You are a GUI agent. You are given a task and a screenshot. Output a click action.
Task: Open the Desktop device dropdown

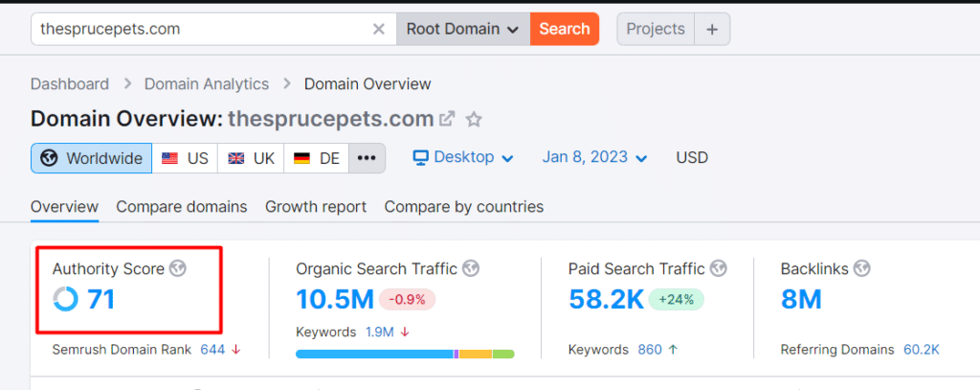click(x=463, y=157)
